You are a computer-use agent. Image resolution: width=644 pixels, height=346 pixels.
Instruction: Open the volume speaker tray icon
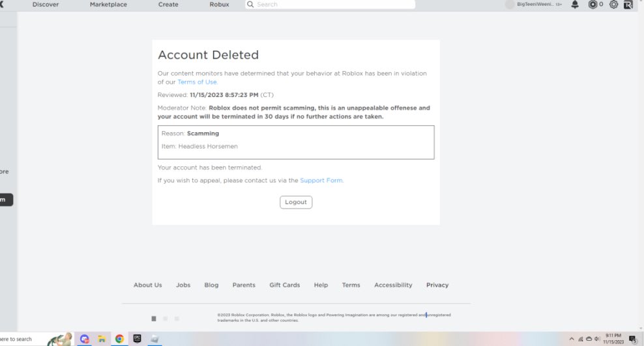597,339
